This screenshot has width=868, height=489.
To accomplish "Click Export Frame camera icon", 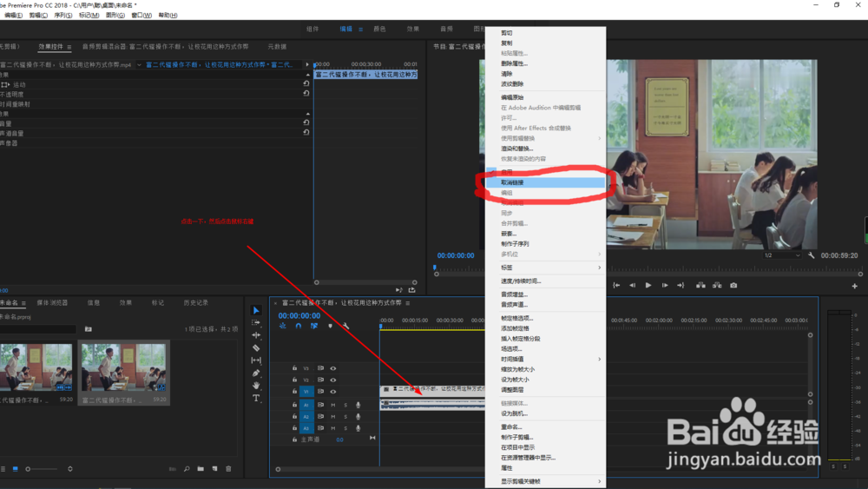I will point(733,285).
